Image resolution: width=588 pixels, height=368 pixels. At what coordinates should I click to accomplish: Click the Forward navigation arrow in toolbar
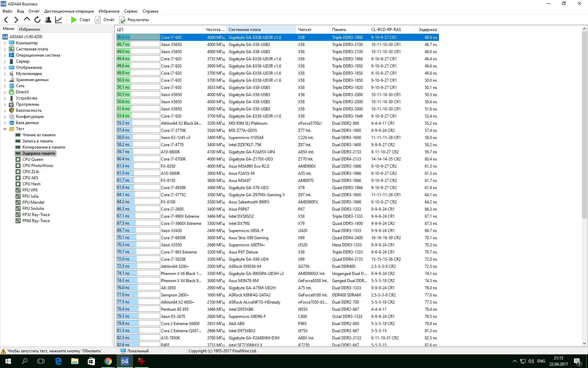pos(16,20)
